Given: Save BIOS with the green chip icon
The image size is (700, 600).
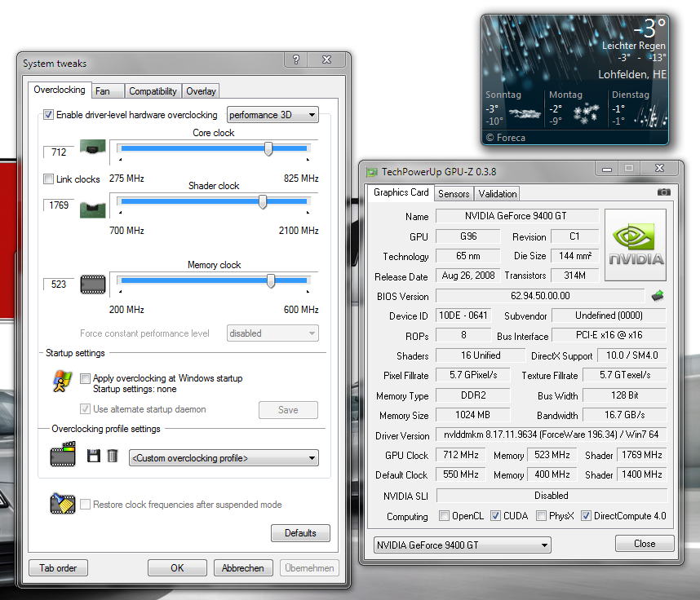Looking at the screenshot, I should coord(658,295).
